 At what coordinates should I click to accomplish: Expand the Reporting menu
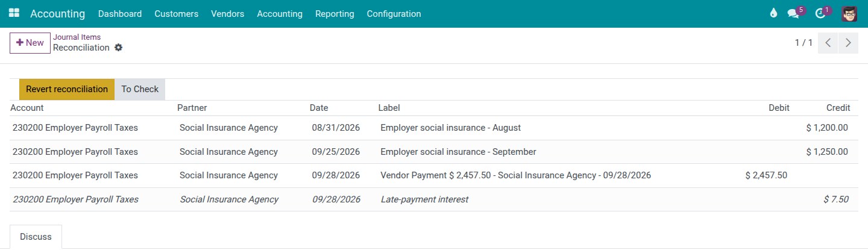click(335, 13)
